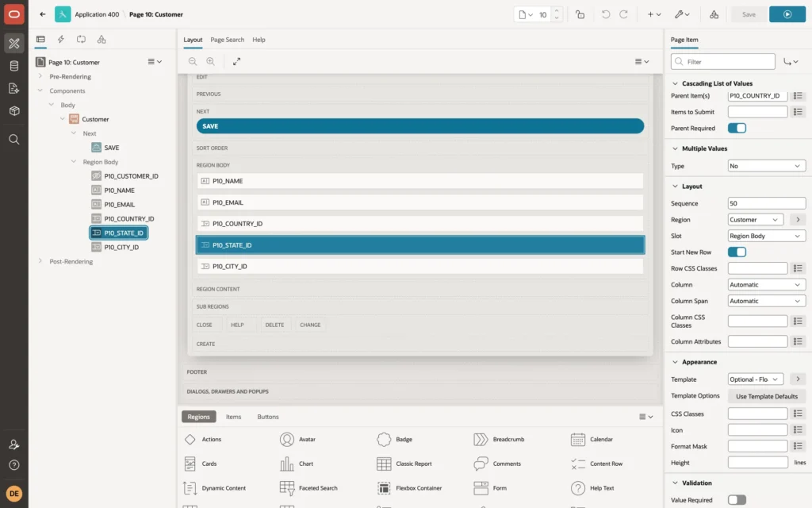Click the Sequence field
The image size is (812, 508).
[x=767, y=203]
